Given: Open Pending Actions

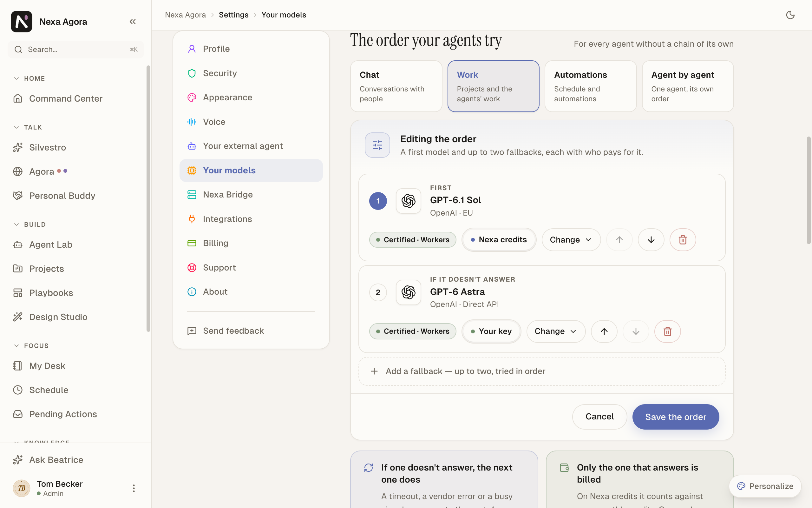Looking at the screenshot, I should [75, 414].
